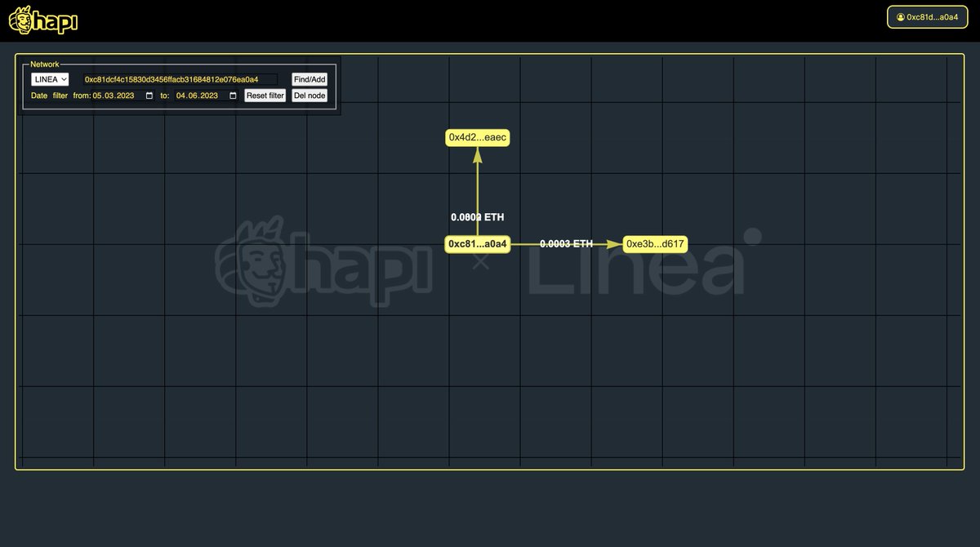Select the 0xe3b...d617 graph node
The image size is (980, 547).
click(655, 244)
